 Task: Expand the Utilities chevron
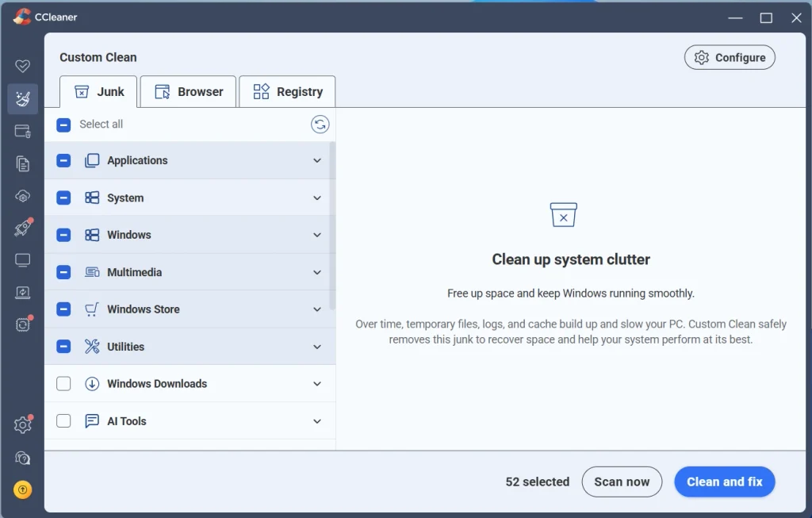pos(317,347)
